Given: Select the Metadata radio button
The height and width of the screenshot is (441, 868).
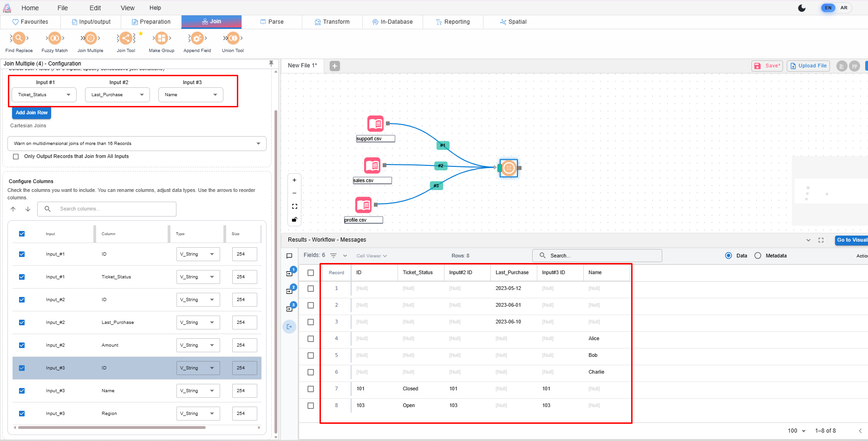Looking at the screenshot, I should [758, 256].
